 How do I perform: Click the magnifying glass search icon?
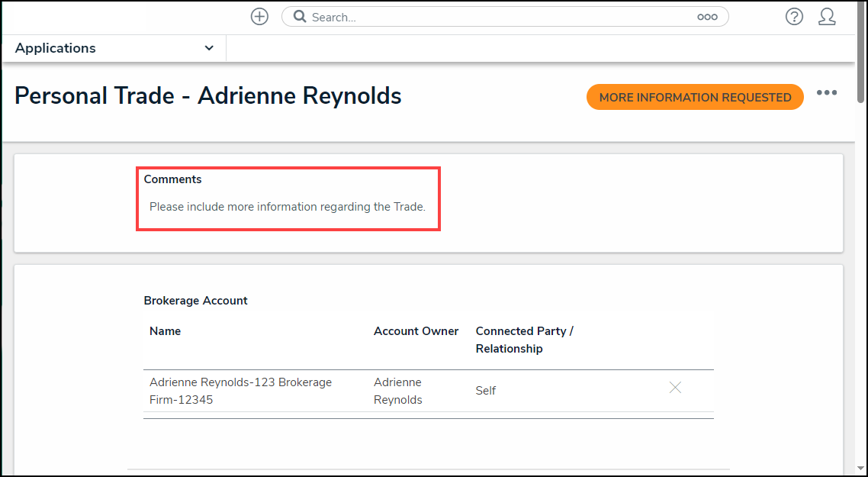pyautogui.click(x=300, y=17)
